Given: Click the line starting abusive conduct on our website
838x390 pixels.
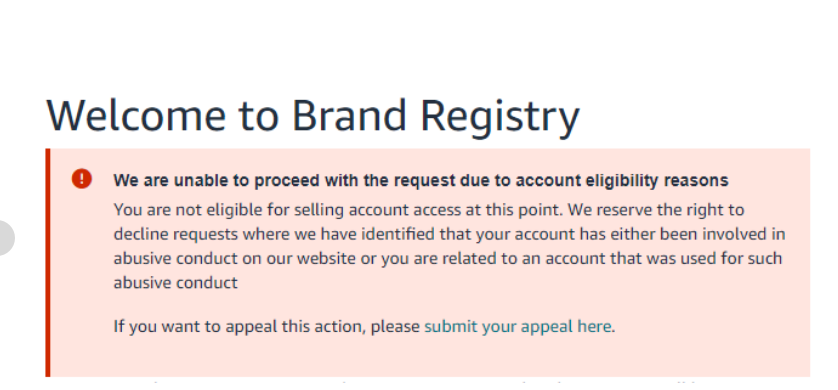Looking at the screenshot, I should pyautogui.click(x=447, y=259).
